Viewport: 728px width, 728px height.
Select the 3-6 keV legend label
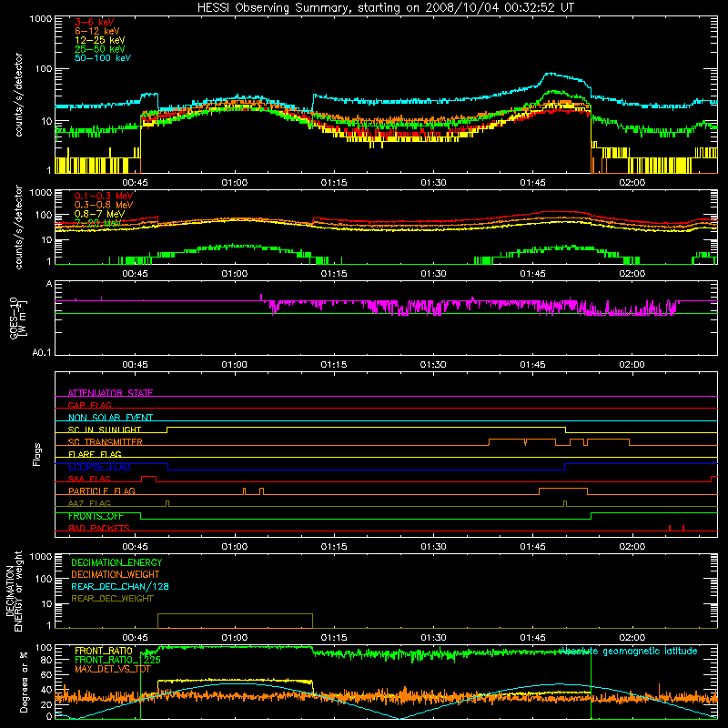click(x=94, y=22)
